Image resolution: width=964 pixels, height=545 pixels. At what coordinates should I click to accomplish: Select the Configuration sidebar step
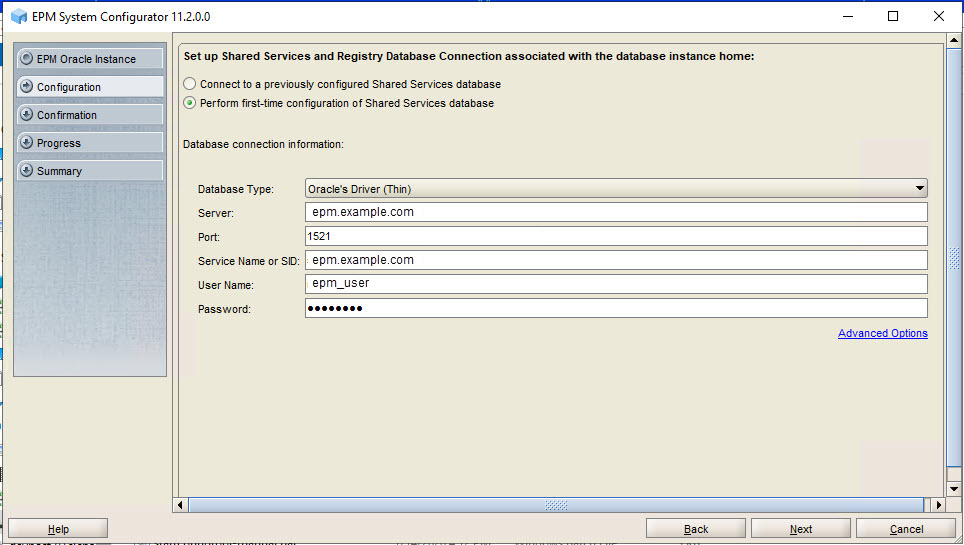coord(90,87)
